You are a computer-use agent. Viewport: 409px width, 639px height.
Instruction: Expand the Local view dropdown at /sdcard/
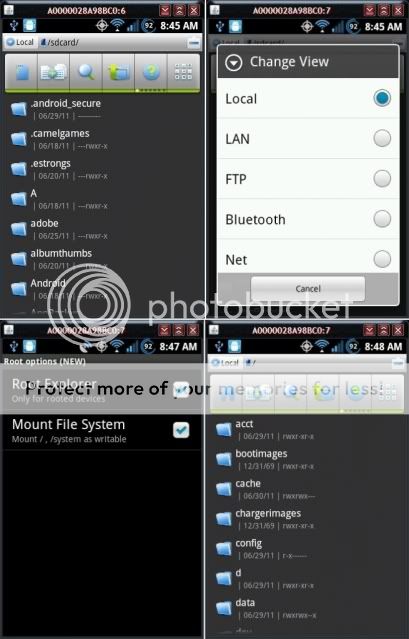click(x=20, y=42)
